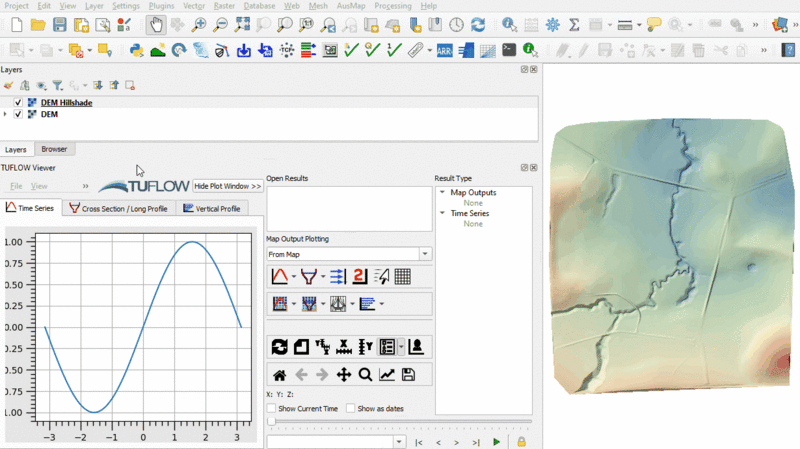Click the magnifier zoom icon in plot toolbar
This screenshot has height=449, width=800.
[x=365, y=375]
